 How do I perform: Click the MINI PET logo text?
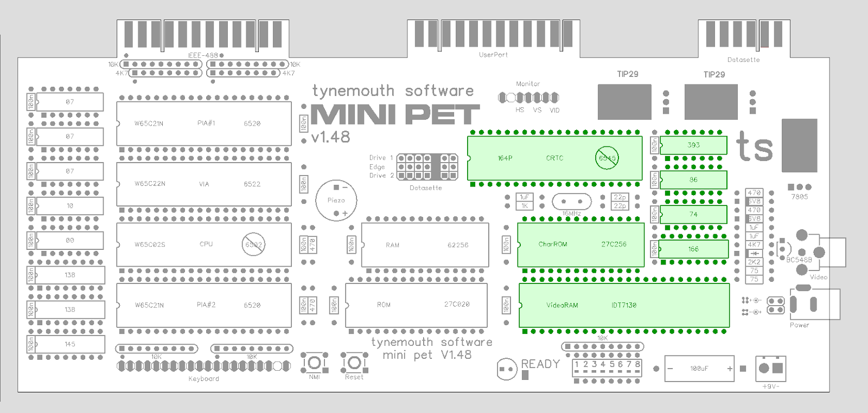pyautogui.click(x=395, y=114)
